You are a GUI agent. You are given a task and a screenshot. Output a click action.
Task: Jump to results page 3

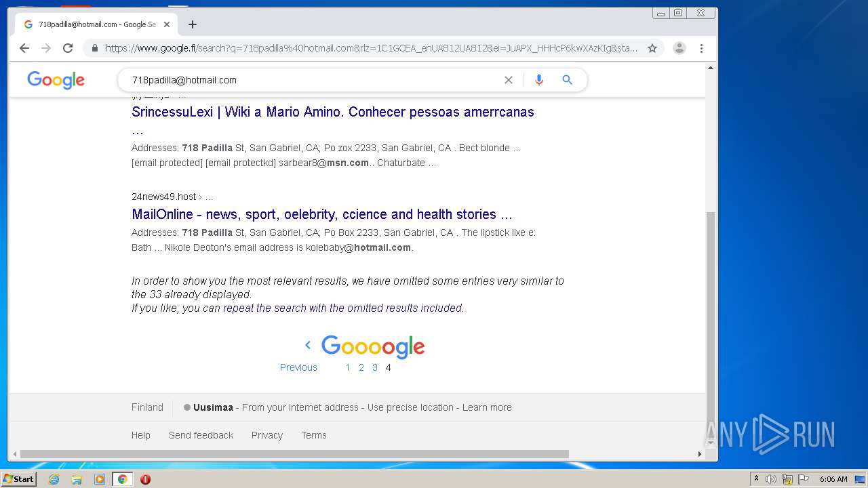(x=375, y=367)
